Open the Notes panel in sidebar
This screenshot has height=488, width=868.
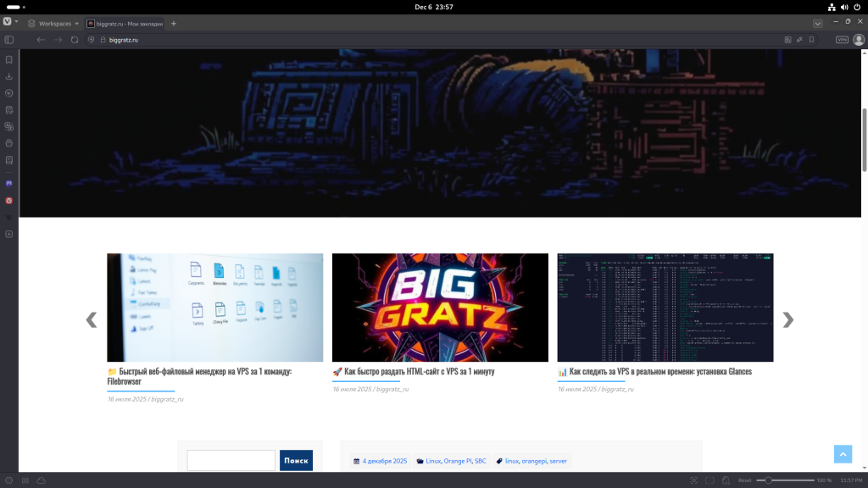click(9, 110)
